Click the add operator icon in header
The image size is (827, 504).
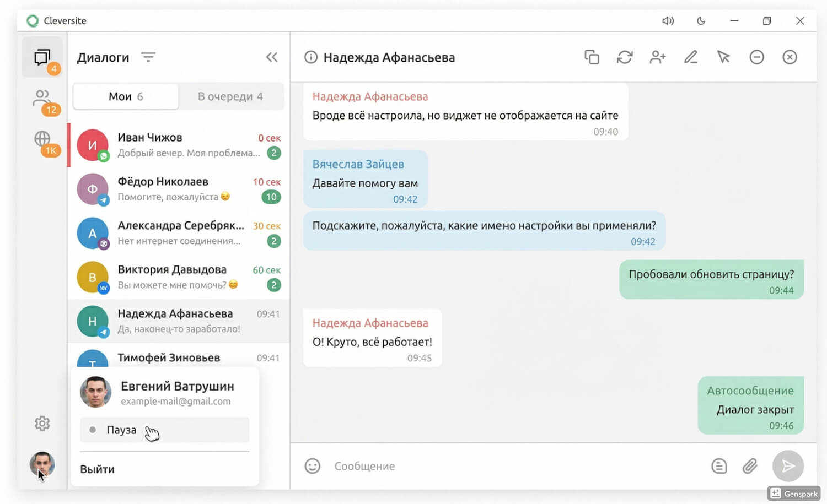[658, 57]
